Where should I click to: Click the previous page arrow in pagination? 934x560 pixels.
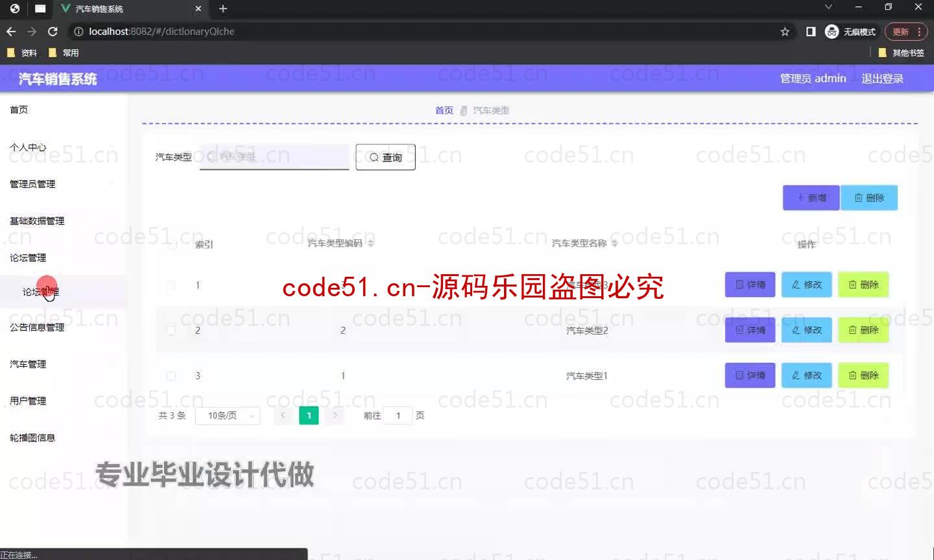pos(283,415)
